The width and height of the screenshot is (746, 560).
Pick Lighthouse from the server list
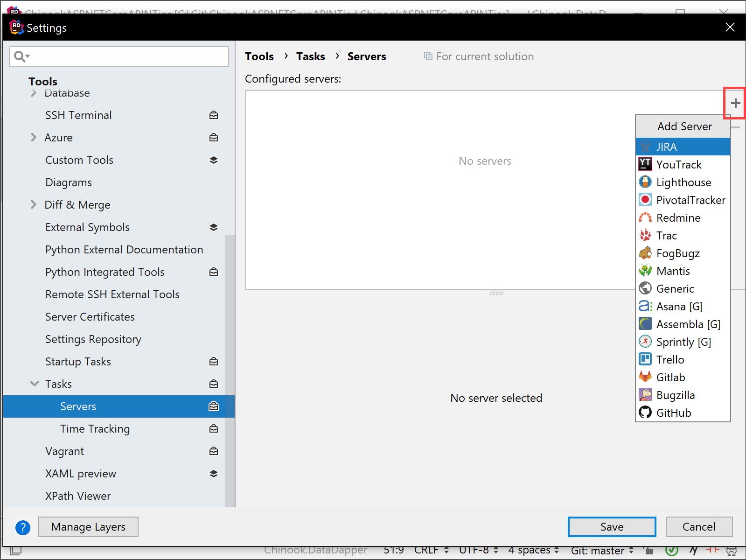point(683,182)
